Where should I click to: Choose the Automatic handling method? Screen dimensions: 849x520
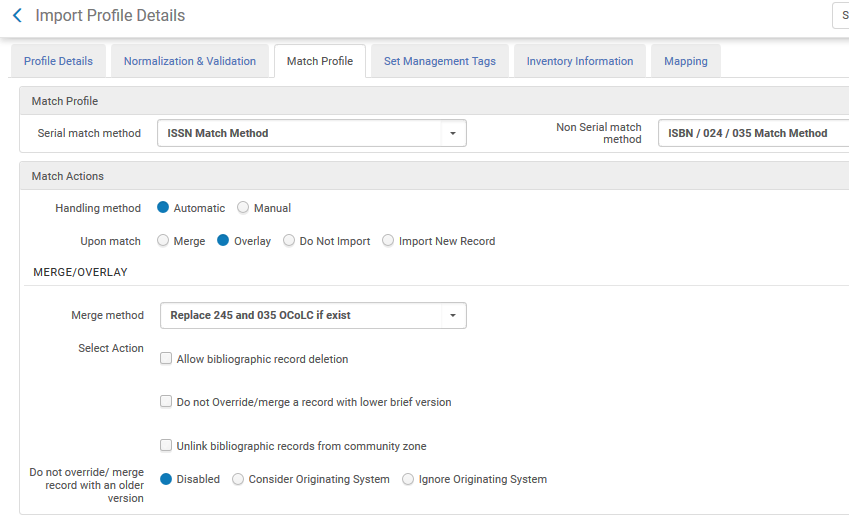(163, 208)
